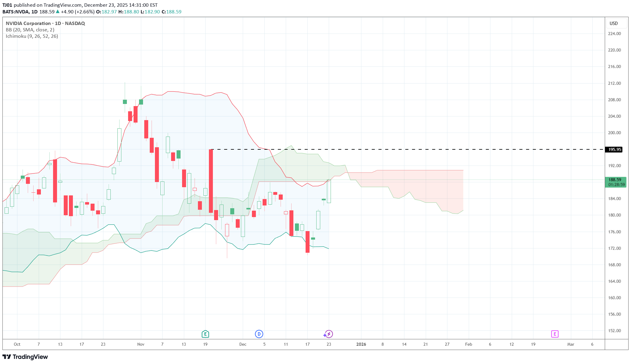Click the TradingView logo at bottom left

pos(25,357)
